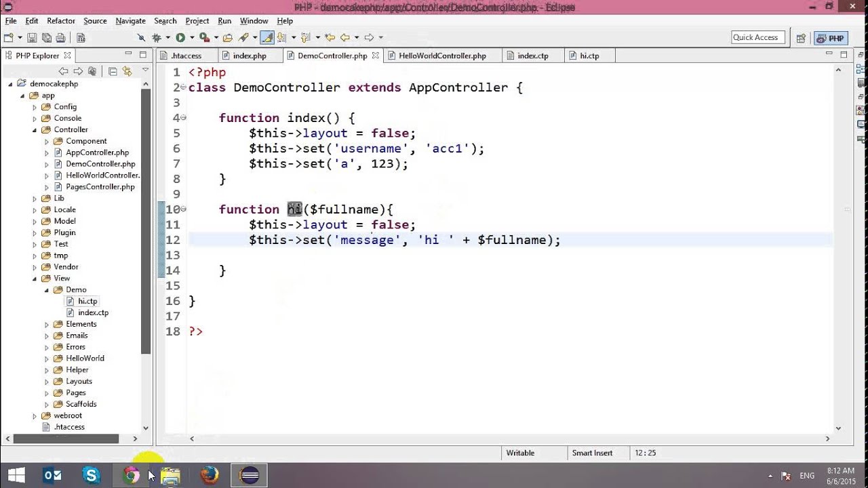Select PagesController.php in explorer

pos(100,186)
